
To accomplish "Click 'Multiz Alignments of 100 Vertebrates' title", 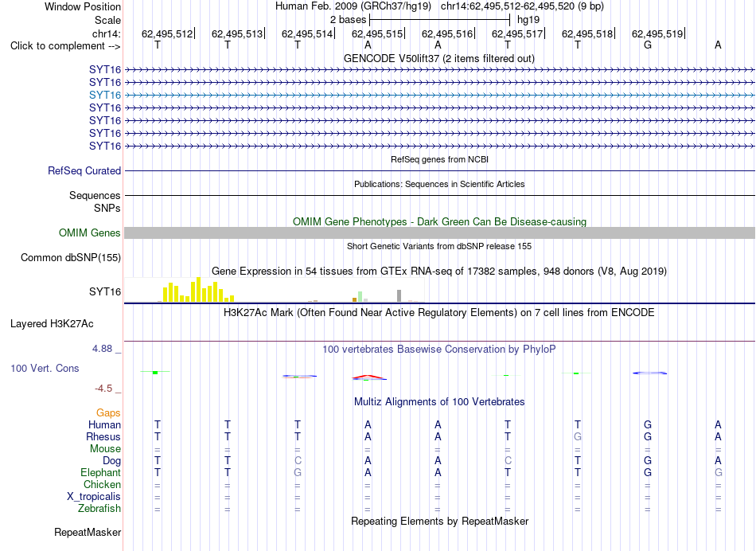I will tap(439, 401).
